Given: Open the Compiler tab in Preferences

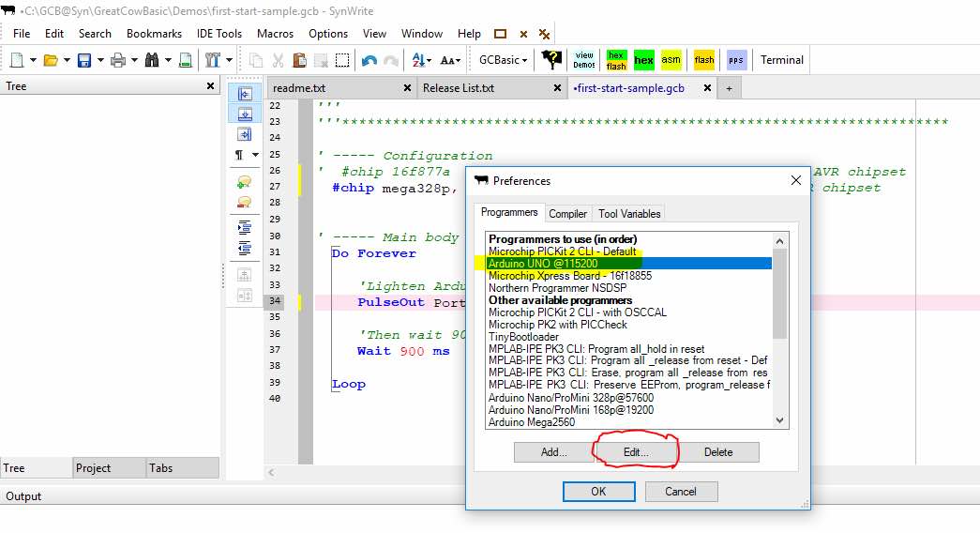Looking at the screenshot, I should tap(567, 214).
